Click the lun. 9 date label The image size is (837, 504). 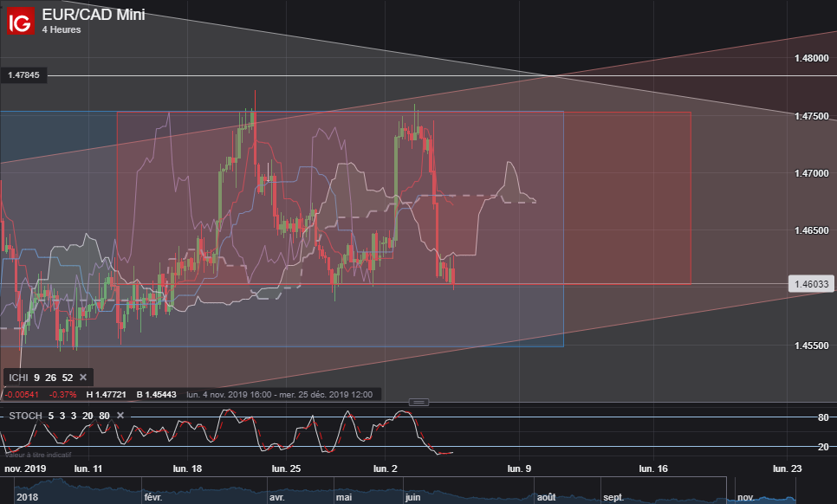519,468
